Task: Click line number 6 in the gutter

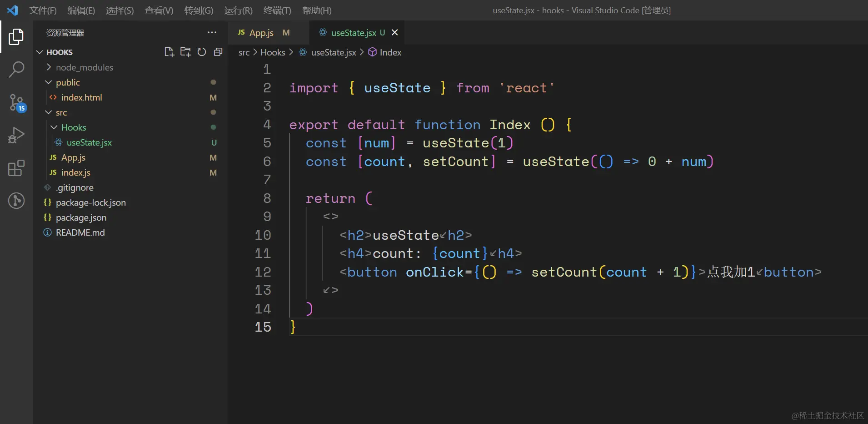Action: [x=267, y=162]
